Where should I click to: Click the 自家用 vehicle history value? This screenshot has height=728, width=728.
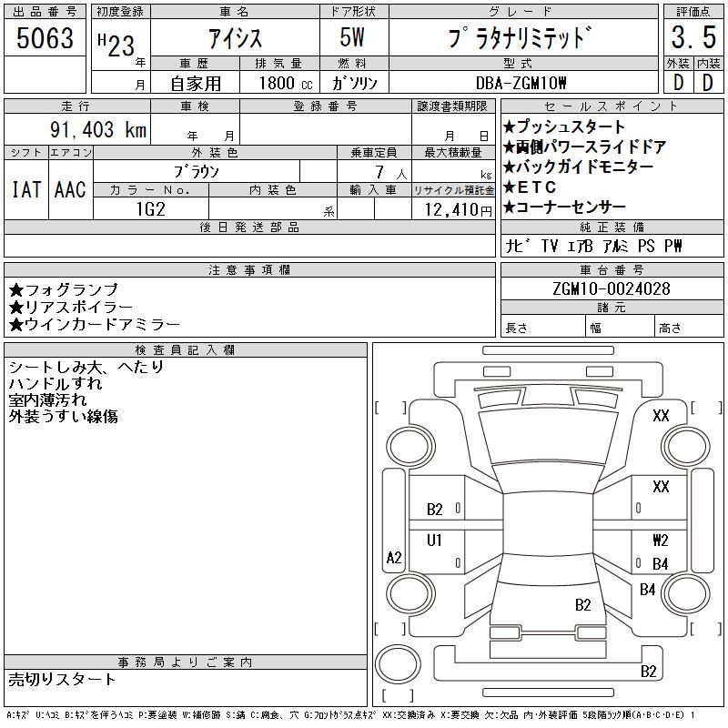[x=196, y=84]
